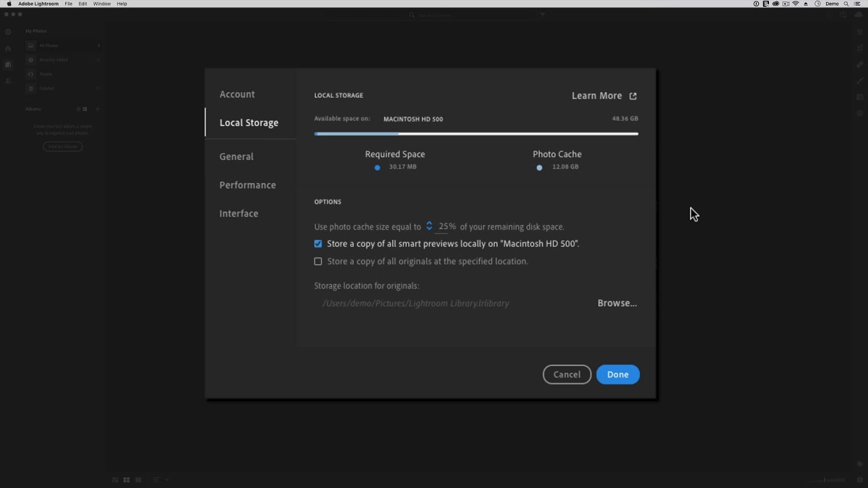The width and height of the screenshot is (868, 488).
Task: Switch Albums panel to grid view icon
Action: tap(85, 109)
